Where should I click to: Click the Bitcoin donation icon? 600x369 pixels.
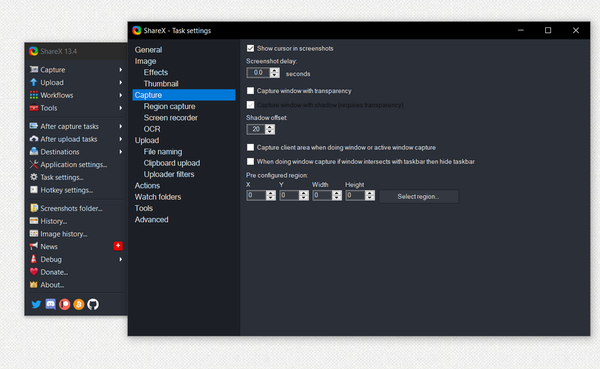pos(79,304)
